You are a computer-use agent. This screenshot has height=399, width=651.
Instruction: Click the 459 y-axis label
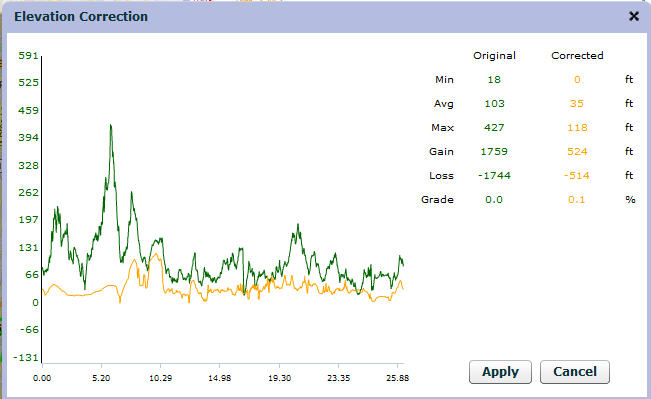[x=28, y=110]
